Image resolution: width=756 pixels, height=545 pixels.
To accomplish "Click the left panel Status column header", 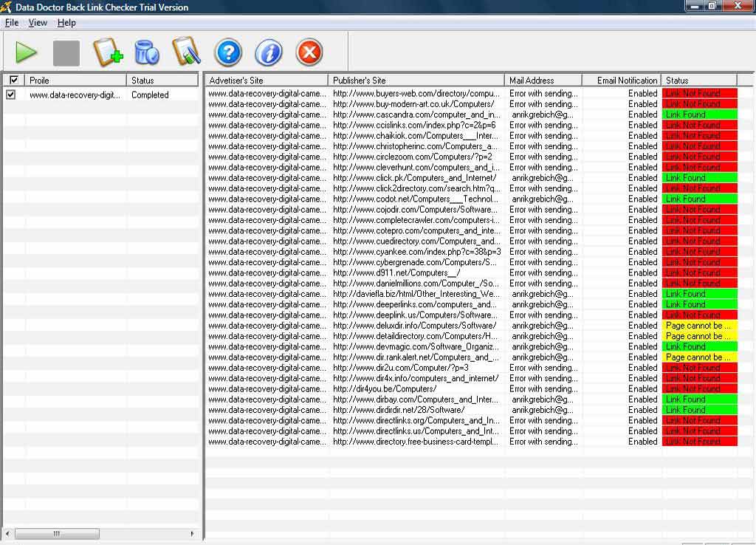I will [162, 80].
